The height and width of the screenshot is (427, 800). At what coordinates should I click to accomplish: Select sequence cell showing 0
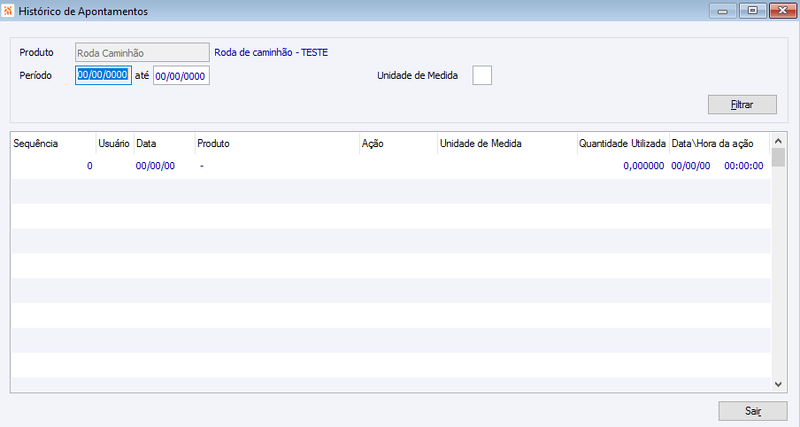click(x=90, y=166)
